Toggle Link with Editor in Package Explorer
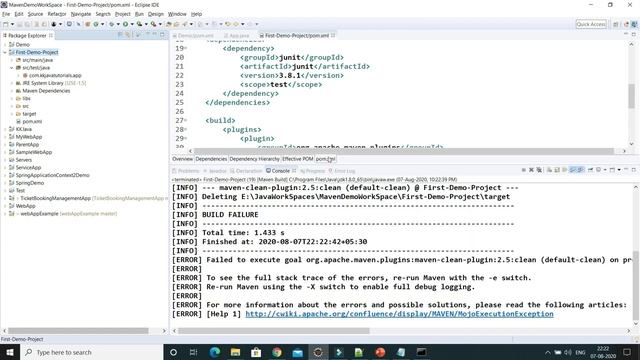 tap(128, 35)
